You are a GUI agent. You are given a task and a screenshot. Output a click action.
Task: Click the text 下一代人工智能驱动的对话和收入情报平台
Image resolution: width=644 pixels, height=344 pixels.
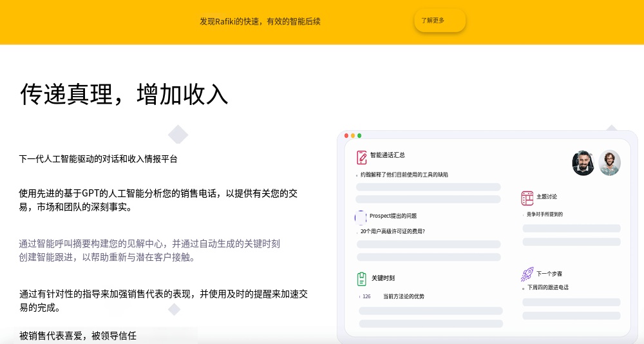[x=98, y=159]
